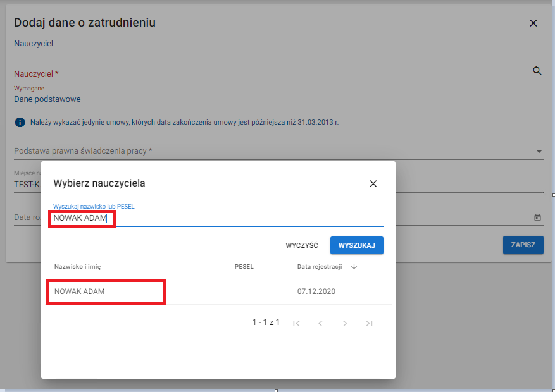Go to previous page of results

point(320,323)
